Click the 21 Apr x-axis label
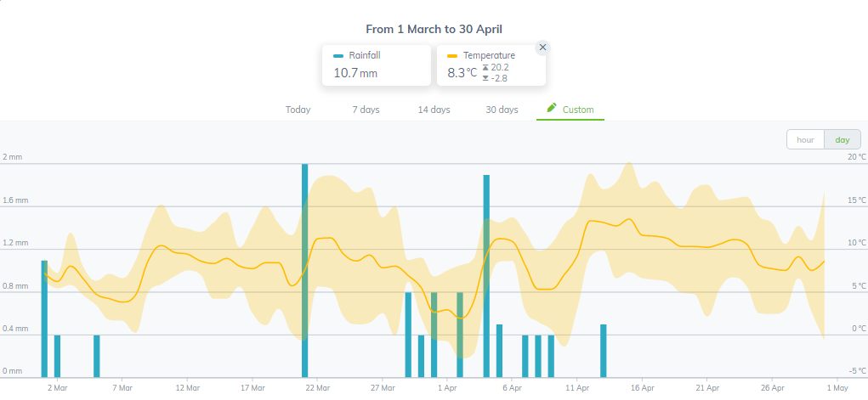The image size is (868, 400). 707,388
